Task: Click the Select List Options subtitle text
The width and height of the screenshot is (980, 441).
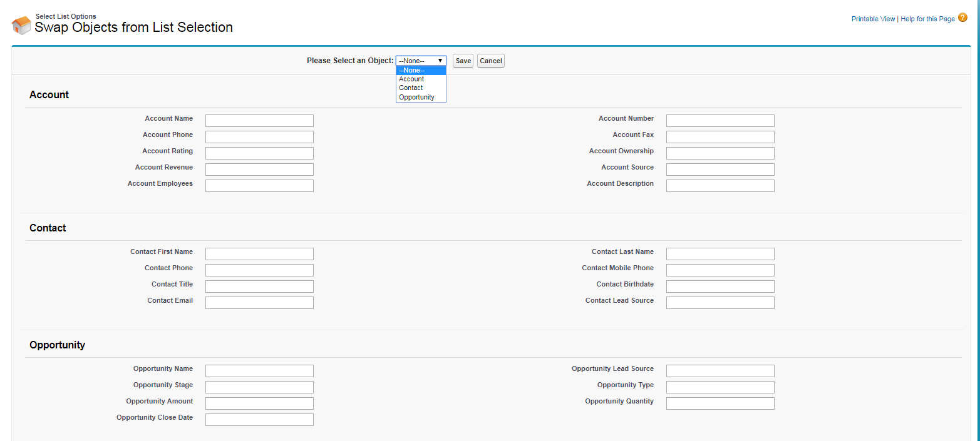Action: (x=66, y=16)
